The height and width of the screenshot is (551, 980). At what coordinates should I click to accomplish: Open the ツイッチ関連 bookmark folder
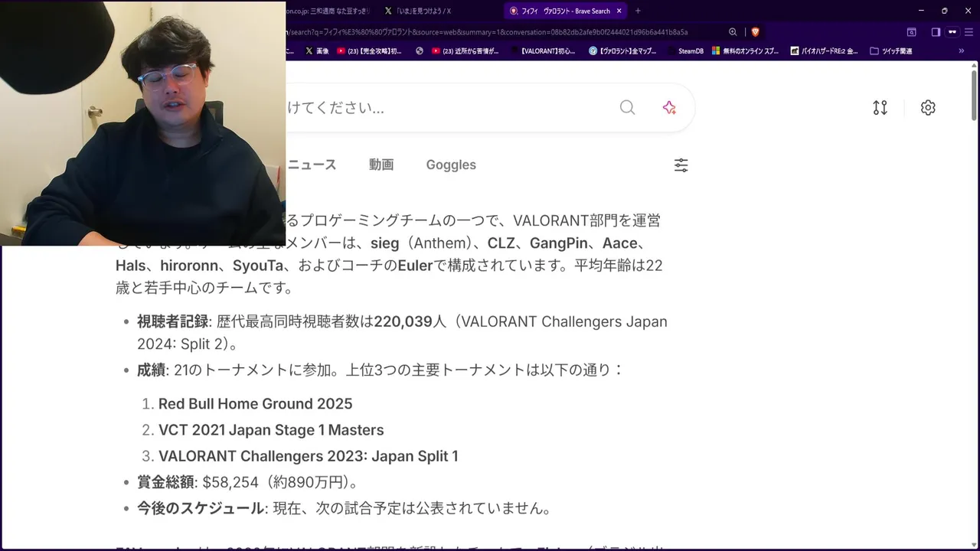tap(890, 51)
